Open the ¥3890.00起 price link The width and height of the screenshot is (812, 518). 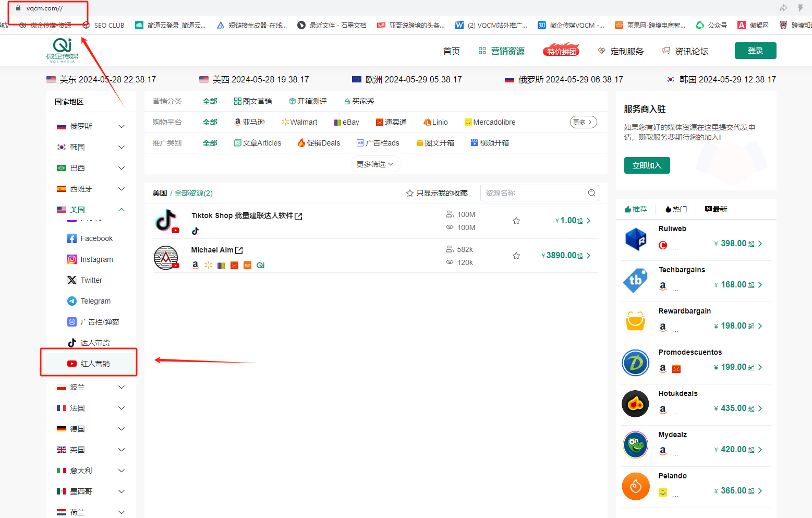pyautogui.click(x=566, y=256)
